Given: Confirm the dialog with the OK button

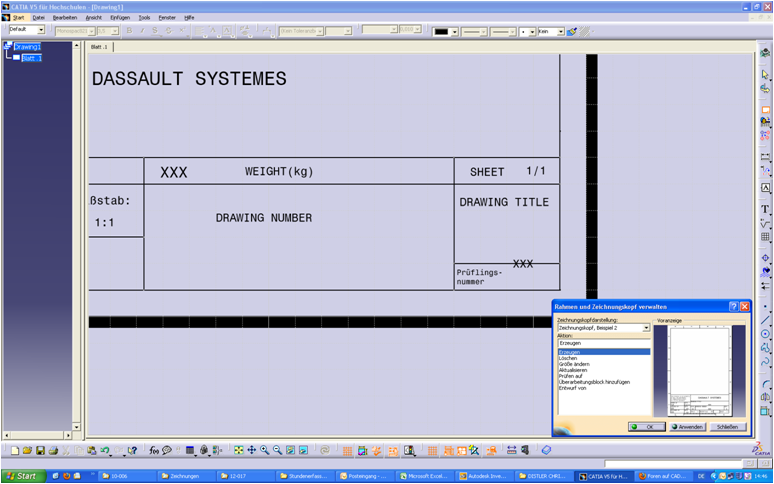Looking at the screenshot, I should [647, 427].
